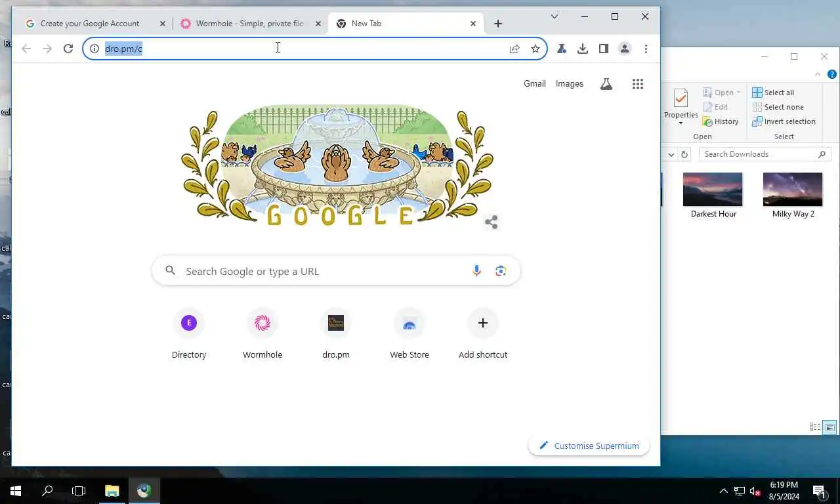Open the downloads toolbar icon

coord(583,49)
